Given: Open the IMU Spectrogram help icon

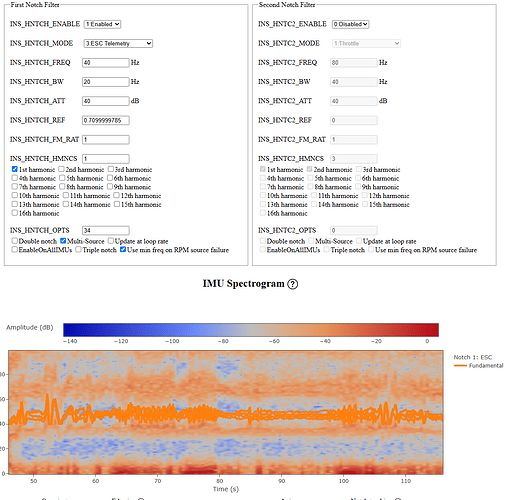Looking at the screenshot, I should (292, 284).
